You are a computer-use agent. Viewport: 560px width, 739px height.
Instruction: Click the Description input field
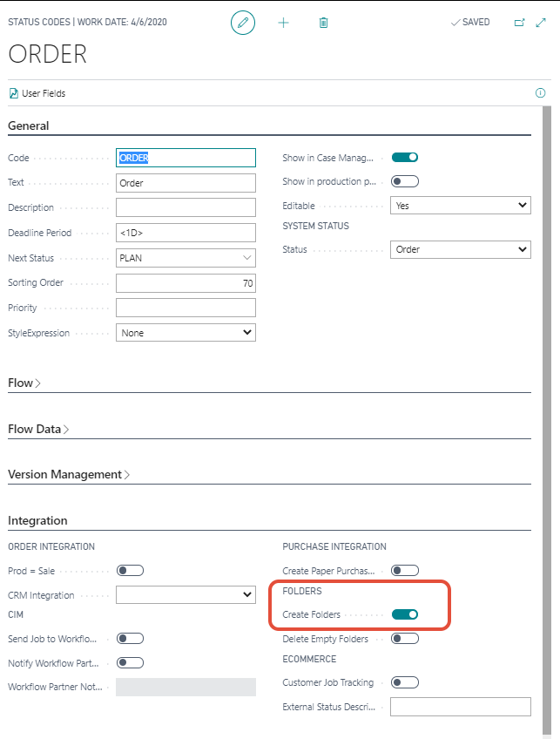coord(186,207)
